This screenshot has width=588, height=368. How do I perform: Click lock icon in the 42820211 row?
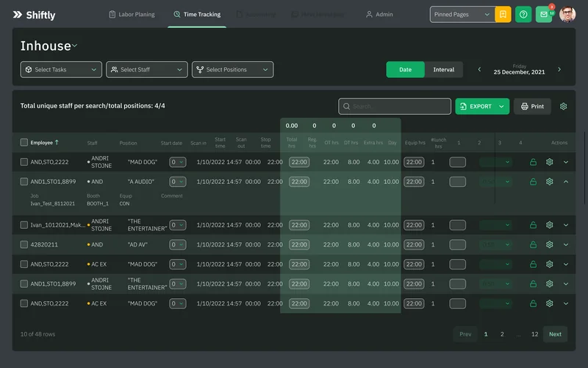(533, 244)
